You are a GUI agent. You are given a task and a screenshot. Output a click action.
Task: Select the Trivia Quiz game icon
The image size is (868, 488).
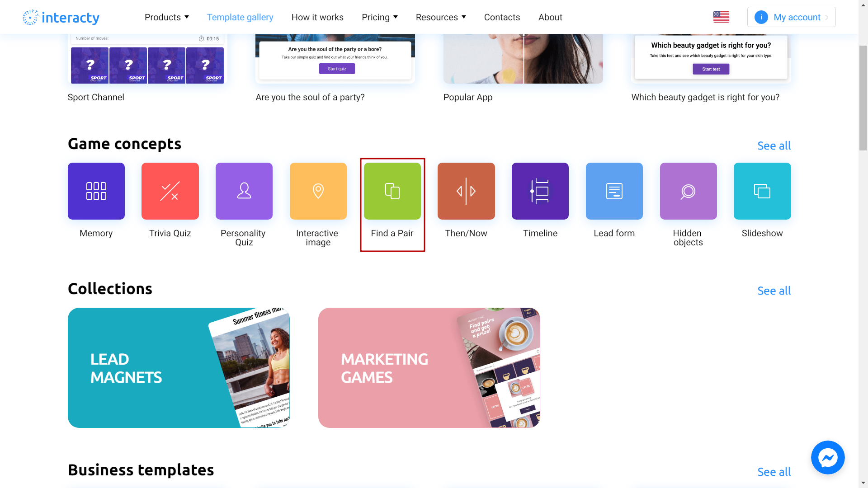point(170,191)
